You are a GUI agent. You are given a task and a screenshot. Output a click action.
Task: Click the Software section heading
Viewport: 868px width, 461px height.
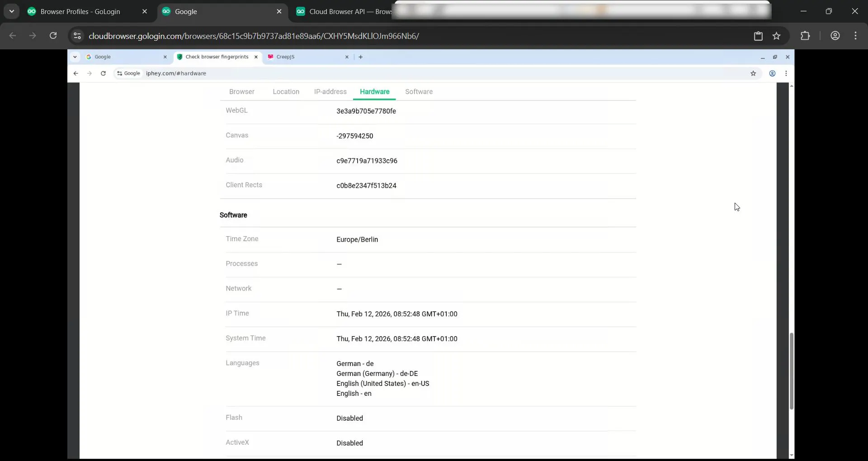tap(233, 215)
